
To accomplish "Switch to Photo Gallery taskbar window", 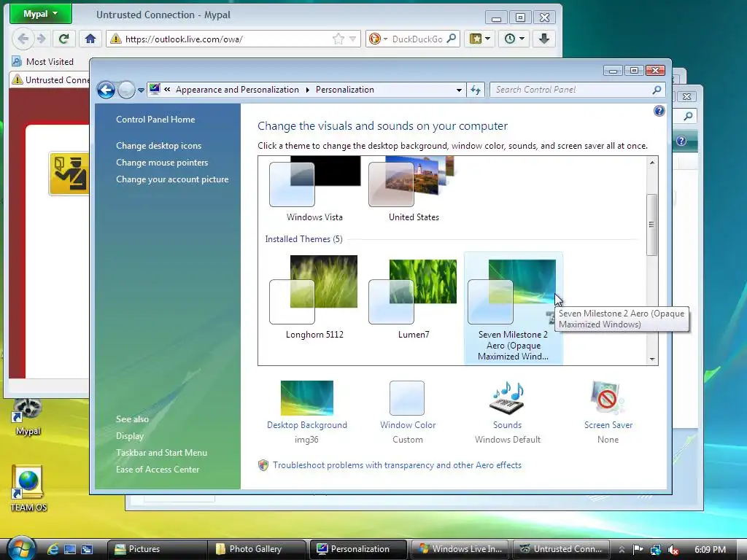I will 257,549.
